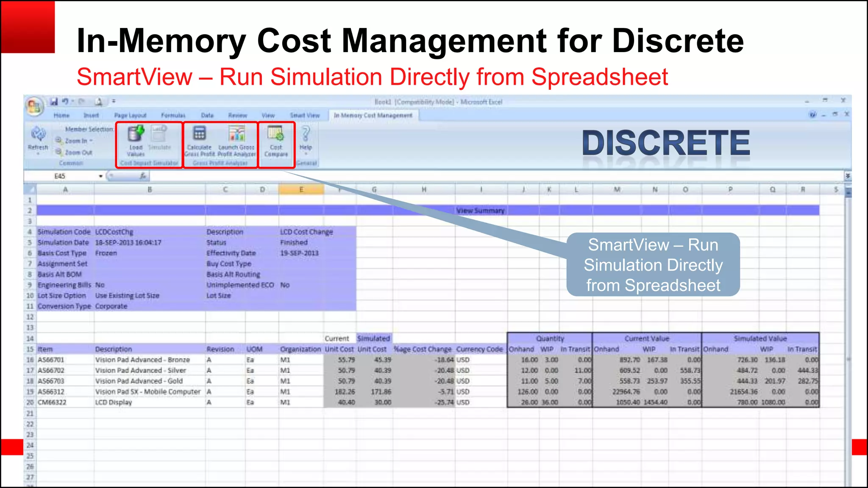Click item cell AS66312
The height and width of the screenshot is (488, 868).
65,391
